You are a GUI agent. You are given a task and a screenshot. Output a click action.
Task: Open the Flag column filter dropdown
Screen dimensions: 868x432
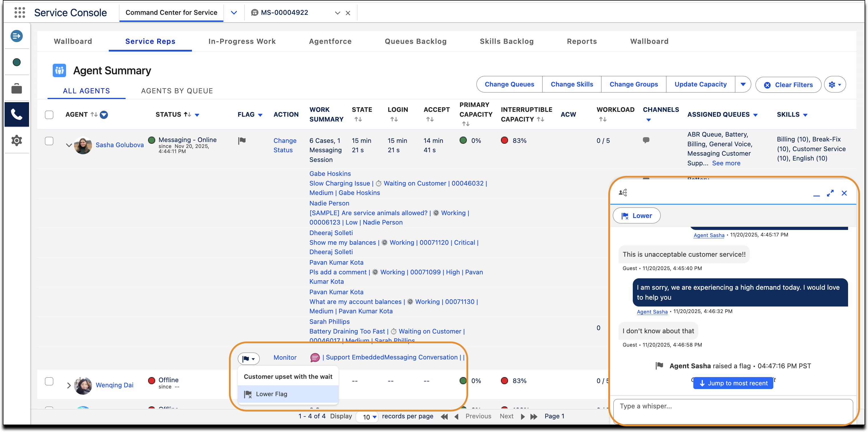[x=260, y=115]
